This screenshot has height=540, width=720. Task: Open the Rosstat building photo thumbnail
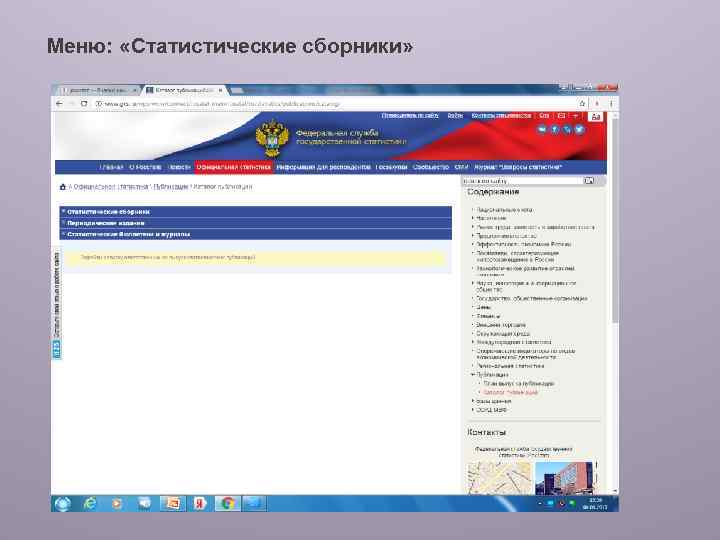pyautogui.click(x=564, y=478)
